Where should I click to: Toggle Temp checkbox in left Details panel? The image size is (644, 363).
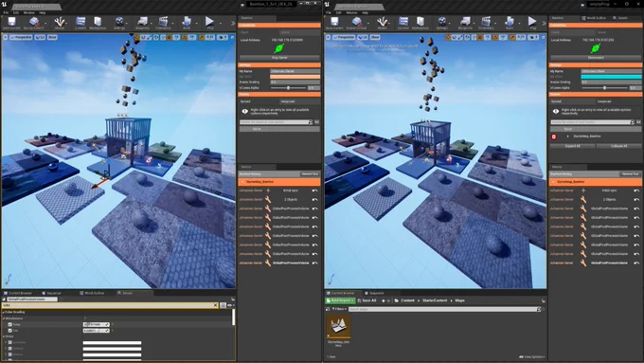pos(9,324)
